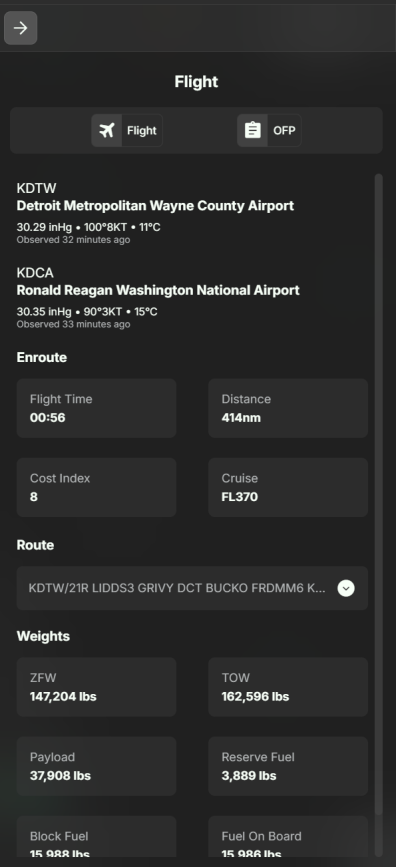Select the Payload card
Image resolution: width=396 pixels, height=867 pixels.
point(96,766)
